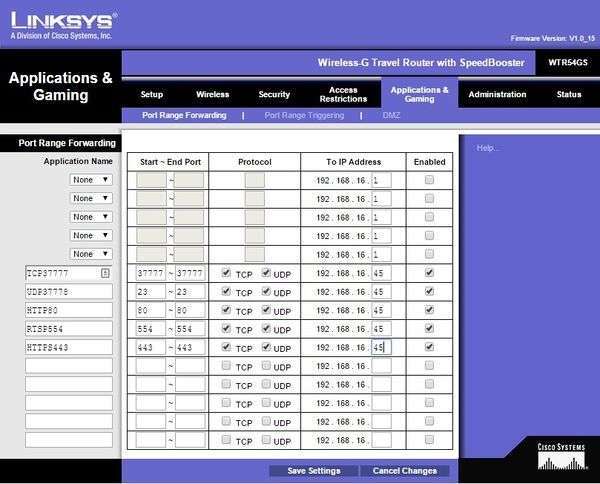The width and height of the screenshot is (600, 484).
Task: Expand the third None application dropdown
Action: coord(91,217)
